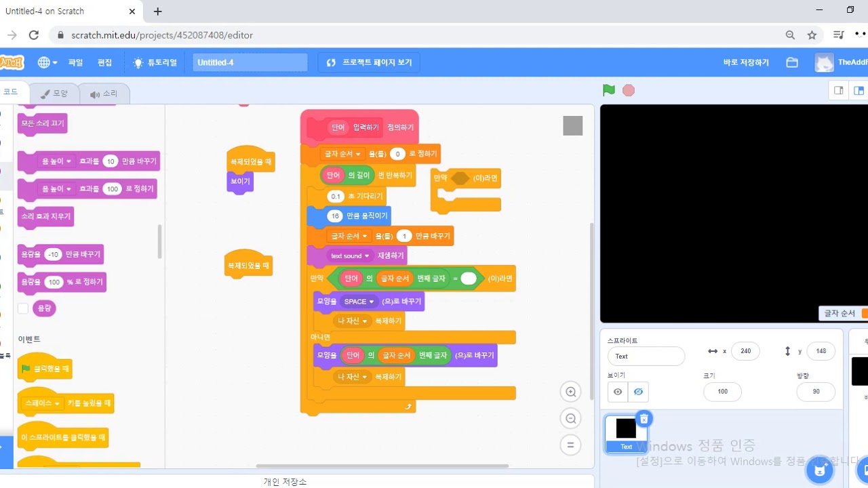Select the Text sprite thumbnail
Image resolution: width=868 pixels, height=488 pixels.
point(626,433)
